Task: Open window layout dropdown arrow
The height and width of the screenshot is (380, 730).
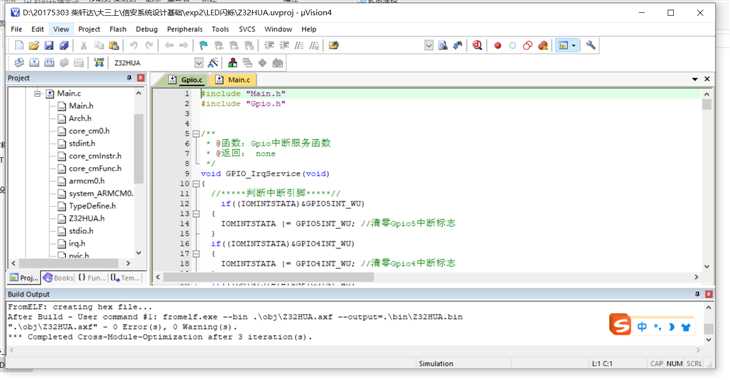Action: coord(574,46)
